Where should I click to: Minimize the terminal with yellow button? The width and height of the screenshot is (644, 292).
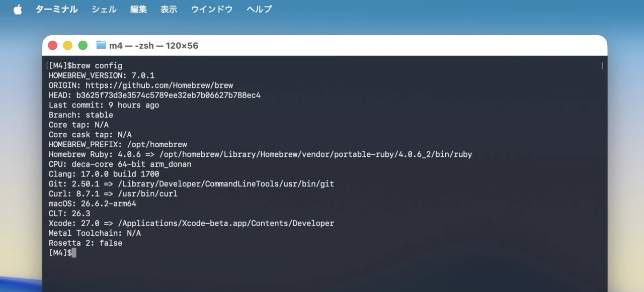point(67,45)
